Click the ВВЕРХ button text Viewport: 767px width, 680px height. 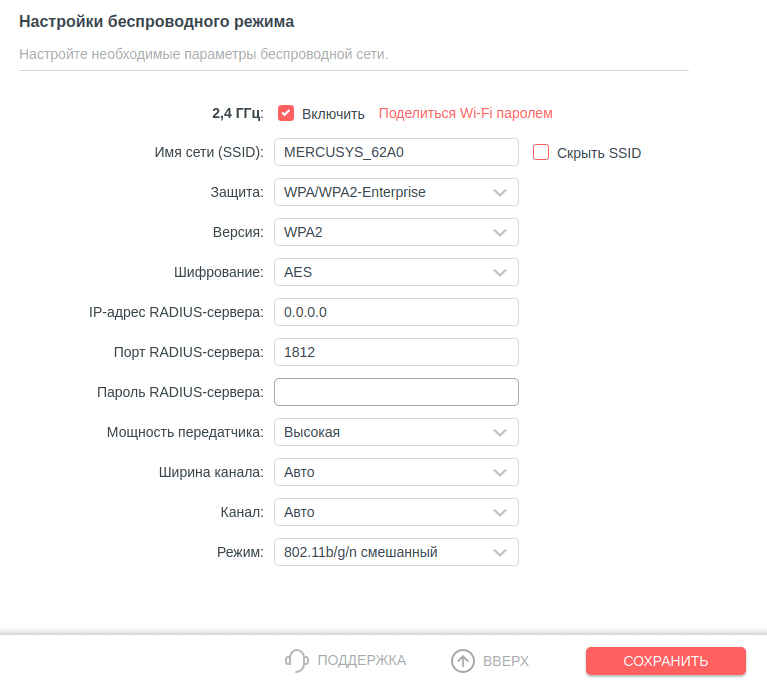pyautogui.click(x=505, y=660)
